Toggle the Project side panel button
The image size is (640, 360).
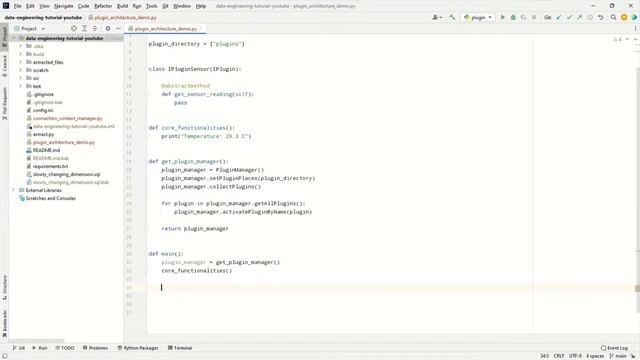pyautogui.click(x=4, y=36)
